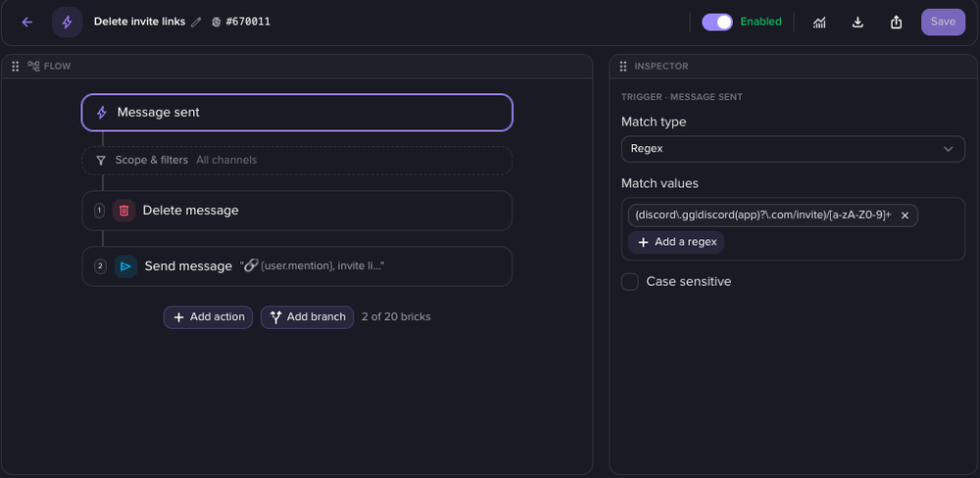
Task: Select the Send message action
Action: click(297, 266)
